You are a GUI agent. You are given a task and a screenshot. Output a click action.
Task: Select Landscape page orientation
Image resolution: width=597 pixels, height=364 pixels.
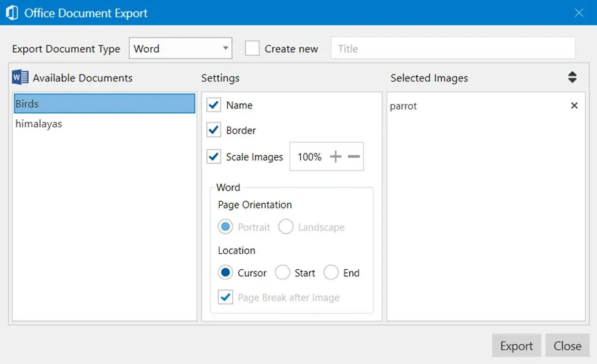[x=285, y=227]
